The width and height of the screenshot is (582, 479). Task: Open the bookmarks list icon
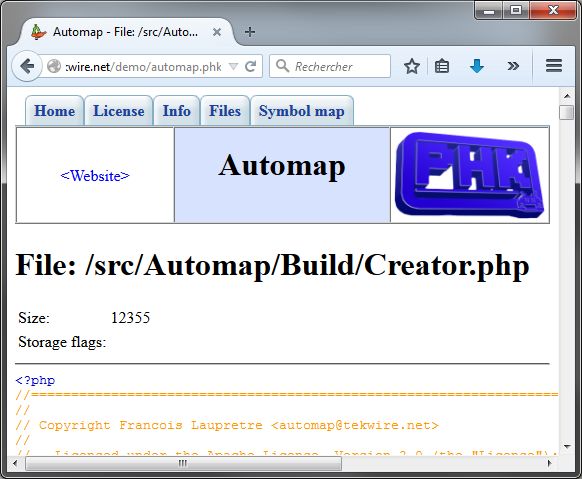(x=442, y=66)
